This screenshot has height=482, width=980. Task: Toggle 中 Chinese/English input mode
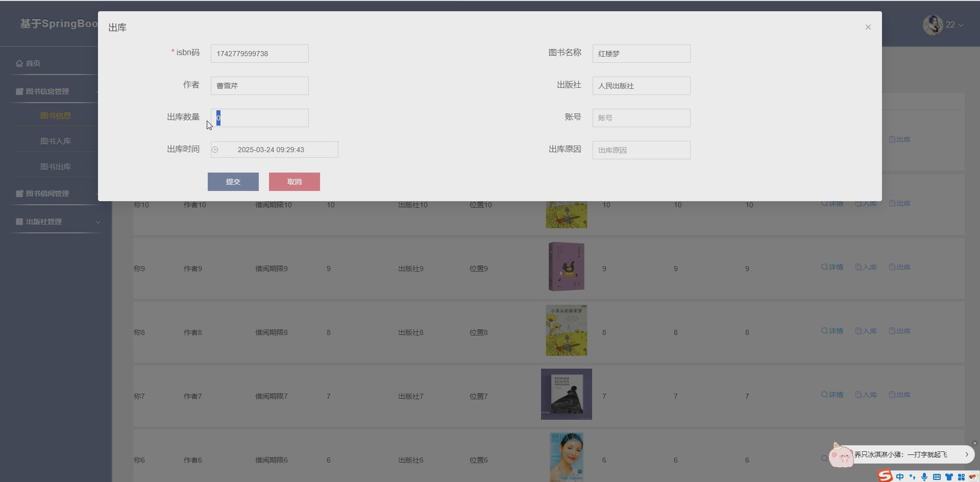(900, 476)
